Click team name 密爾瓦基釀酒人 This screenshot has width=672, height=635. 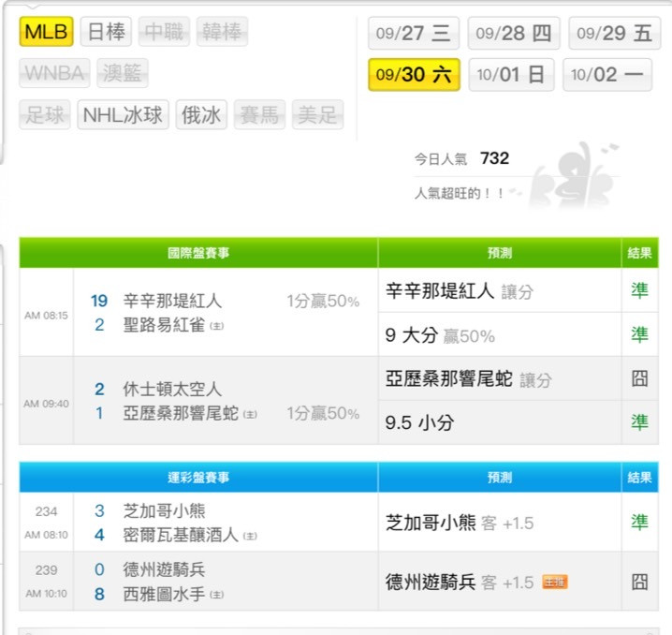click(x=181, y=535)
